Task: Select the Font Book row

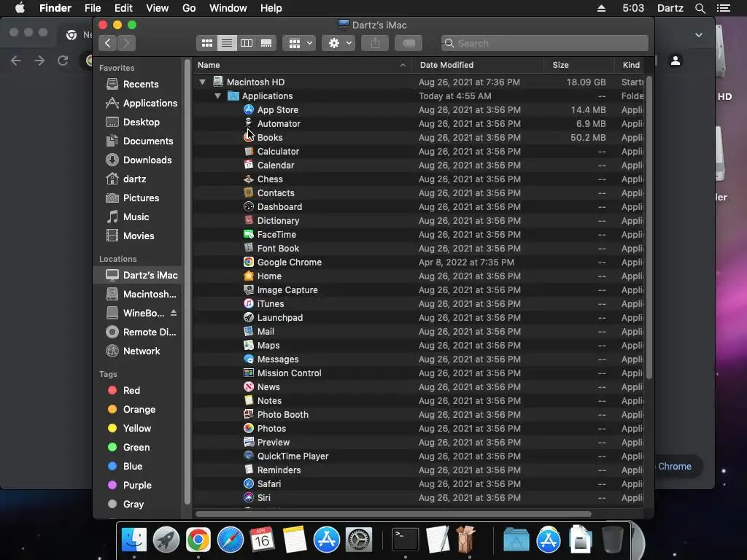Action: click(x=419, y=248)
